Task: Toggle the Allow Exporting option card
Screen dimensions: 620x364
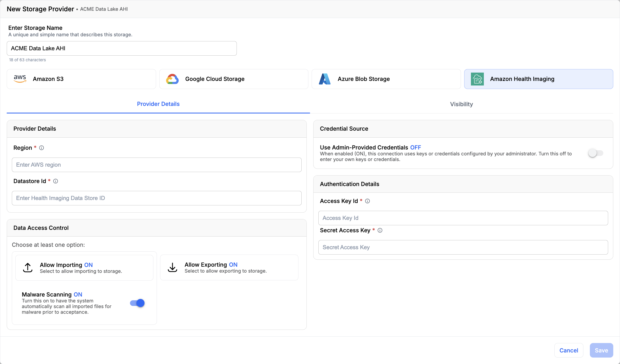Action: click(229, 267)
